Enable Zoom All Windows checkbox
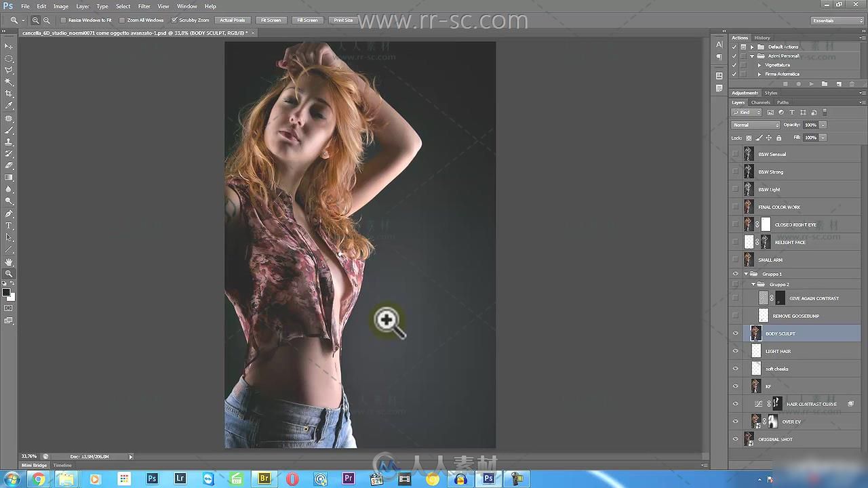 pyautogui.click(x=122, y=20)
